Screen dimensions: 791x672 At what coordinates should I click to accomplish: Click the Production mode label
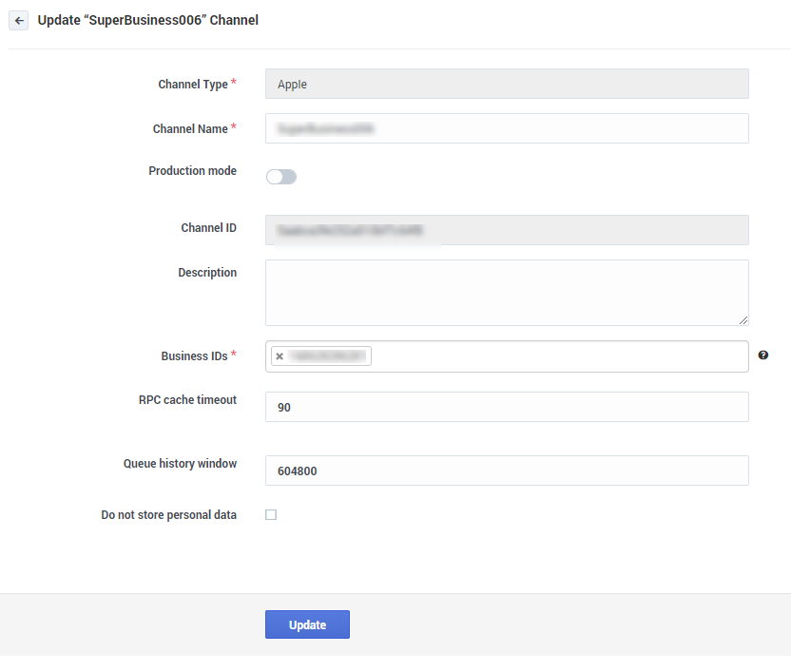click(x=192, y=171)
